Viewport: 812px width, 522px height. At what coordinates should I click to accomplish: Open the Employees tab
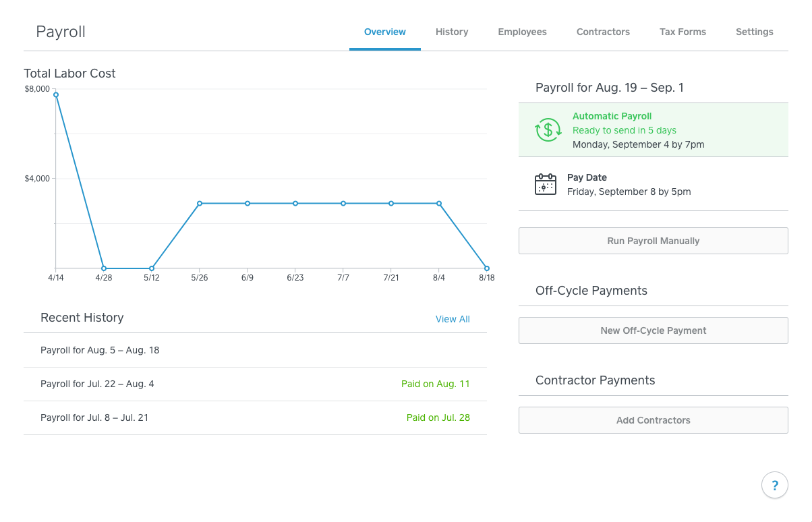tap(522, 32)
